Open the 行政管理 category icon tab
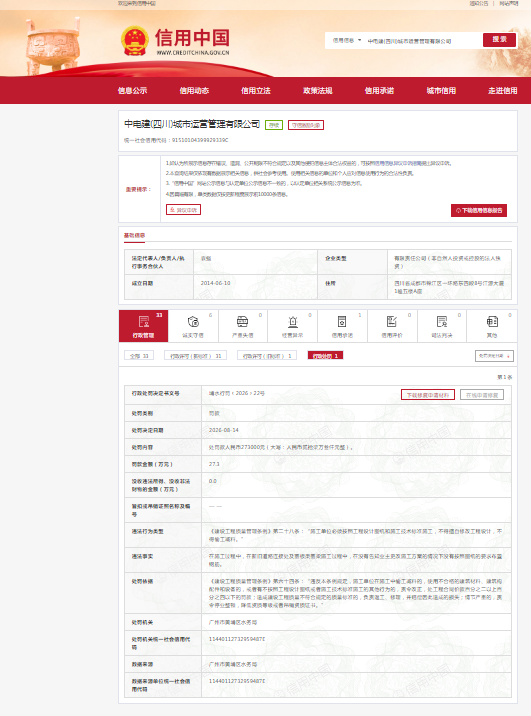Viewport: 531px width, 716px height. tap(143, 326)
